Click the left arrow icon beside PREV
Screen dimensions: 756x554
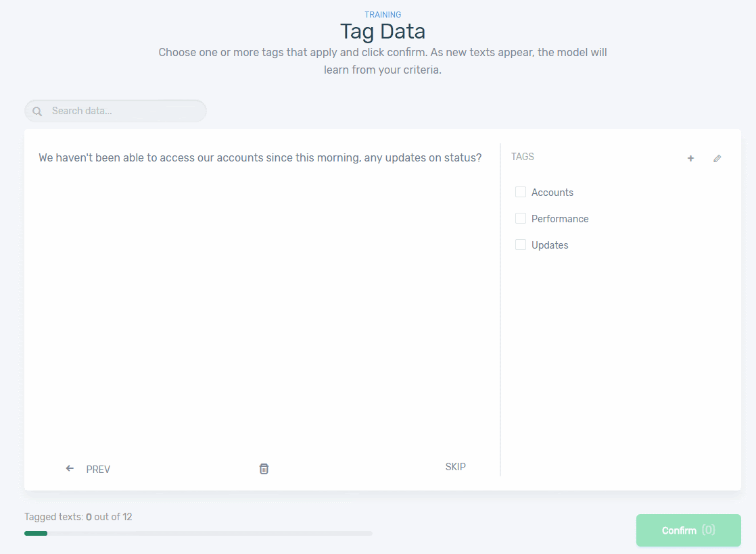(70, 468)
